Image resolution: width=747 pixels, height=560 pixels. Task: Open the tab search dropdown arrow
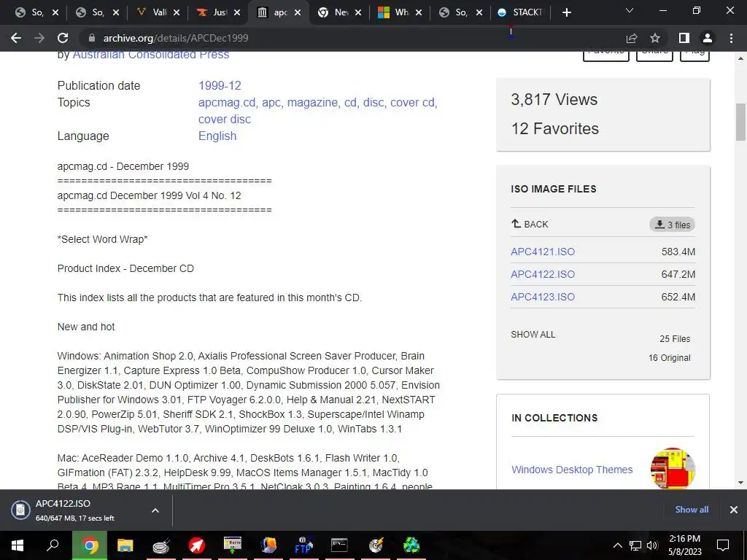pos(630,10)
